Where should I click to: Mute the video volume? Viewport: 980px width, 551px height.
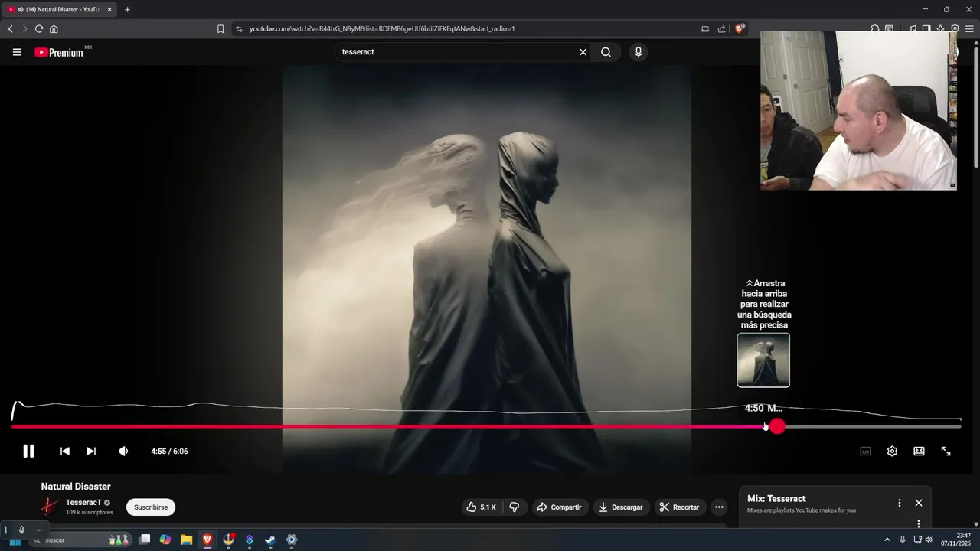tap(123, 452)
